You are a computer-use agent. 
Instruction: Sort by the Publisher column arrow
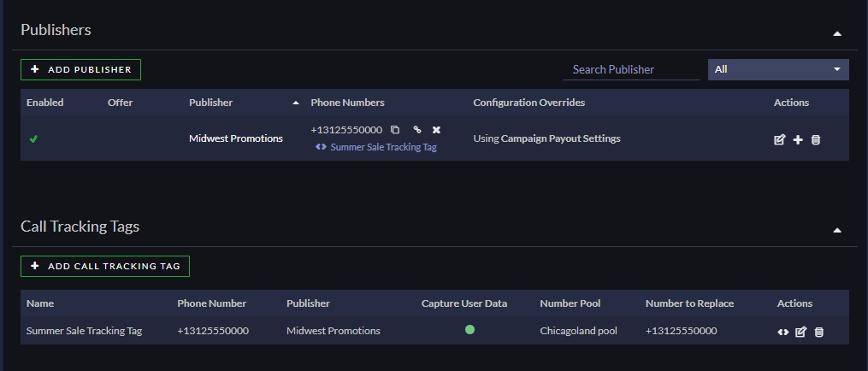tap(296, 103)
